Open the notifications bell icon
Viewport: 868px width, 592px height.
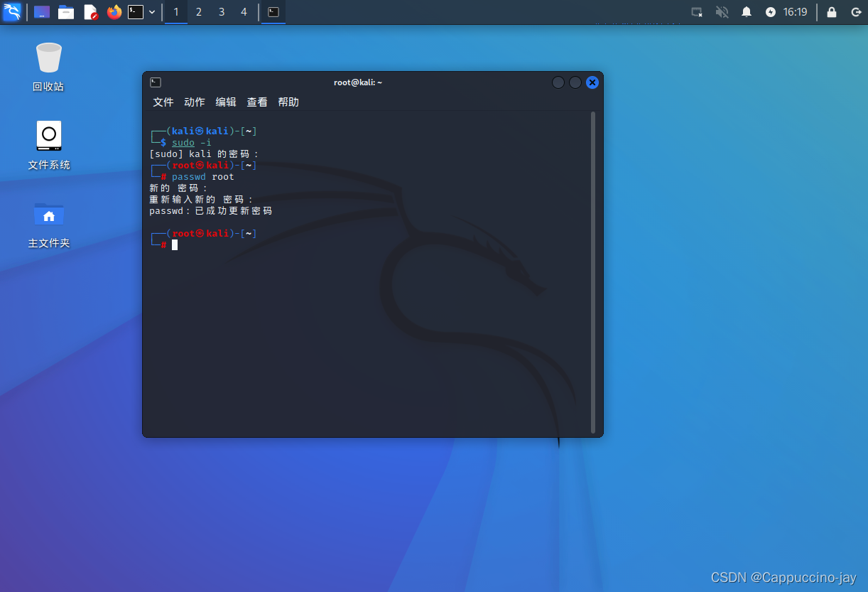(x=747, y=12)
